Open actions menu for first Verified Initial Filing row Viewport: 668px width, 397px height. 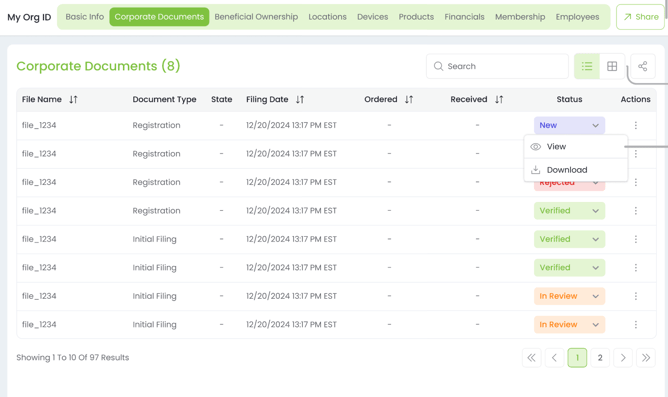[x=636, y=239]
